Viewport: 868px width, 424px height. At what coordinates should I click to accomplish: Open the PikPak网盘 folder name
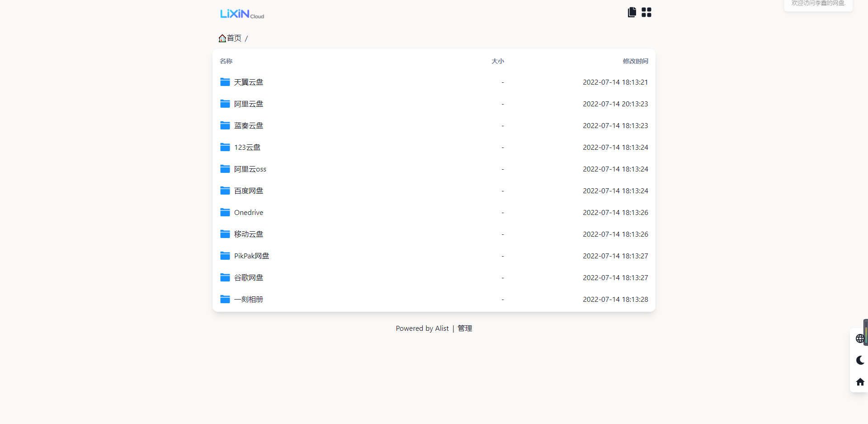(251, 256)
